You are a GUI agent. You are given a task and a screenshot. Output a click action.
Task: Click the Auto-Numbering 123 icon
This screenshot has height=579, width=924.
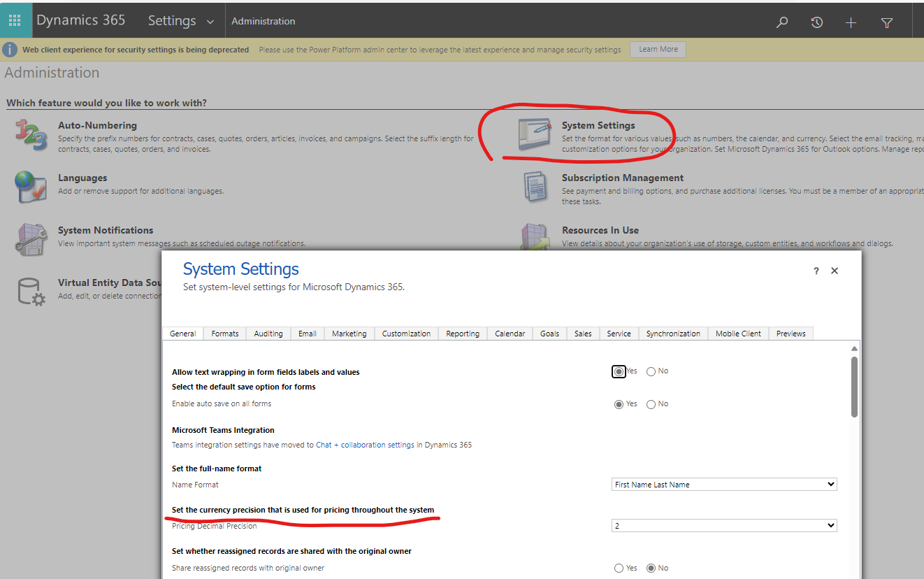pyautogui.click(x=31, y=136)
